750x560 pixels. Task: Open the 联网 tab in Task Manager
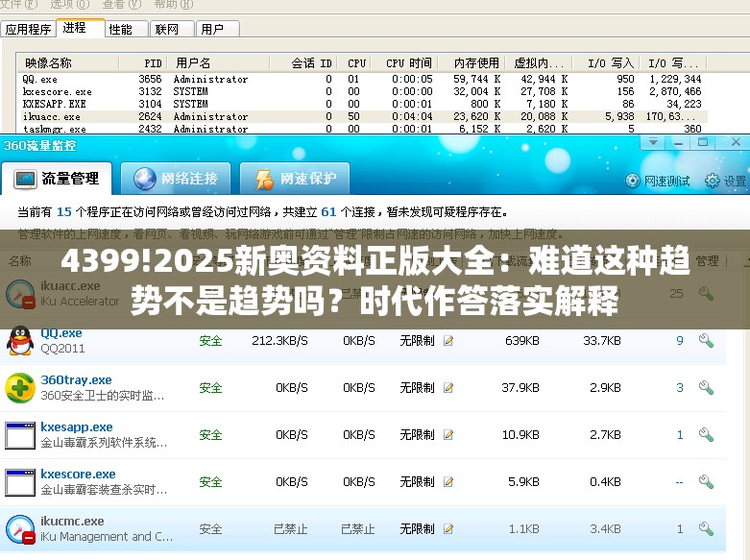click(x=172, y=29)
